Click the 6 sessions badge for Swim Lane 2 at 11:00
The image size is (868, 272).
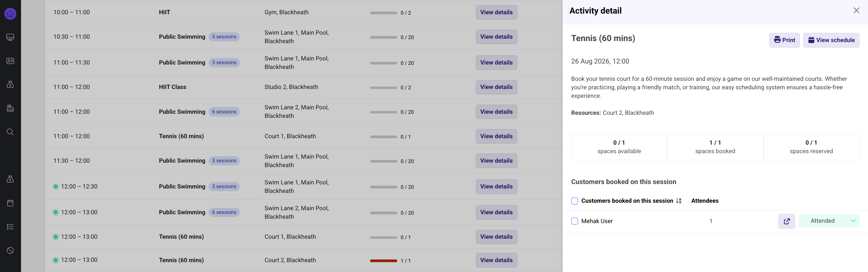pos(224,112)
